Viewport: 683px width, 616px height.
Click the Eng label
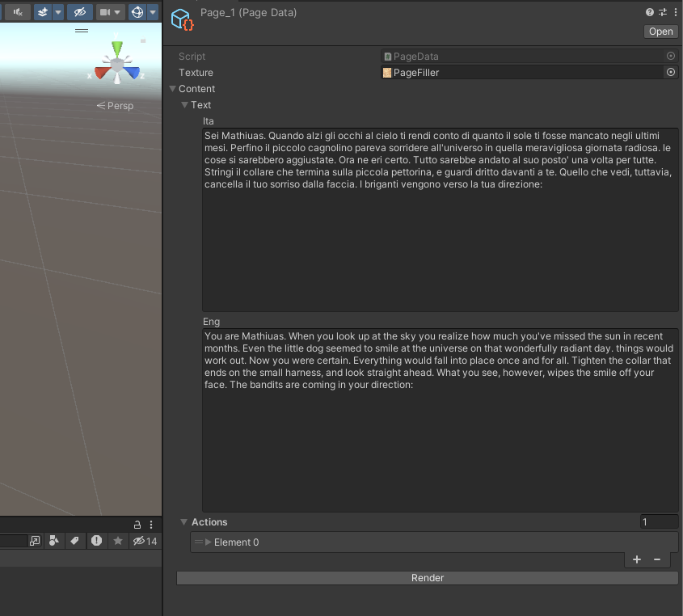pyautogui.click(x=211, y=322)
